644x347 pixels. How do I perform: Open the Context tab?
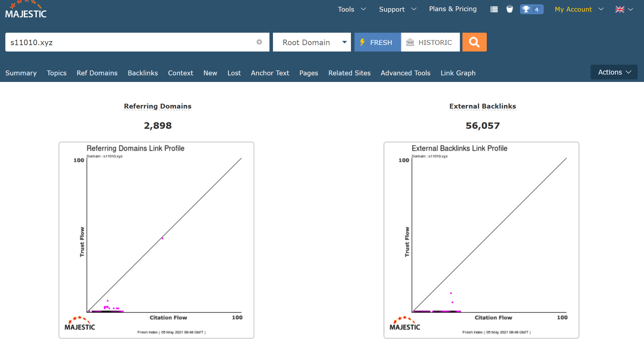180,73
